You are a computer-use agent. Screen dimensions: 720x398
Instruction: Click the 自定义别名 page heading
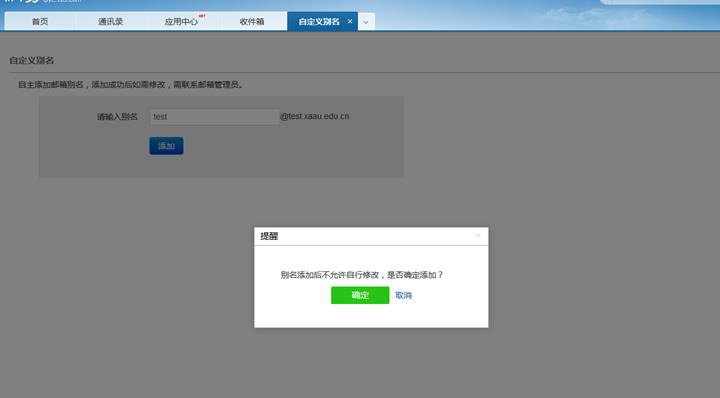tap(32, 61)
